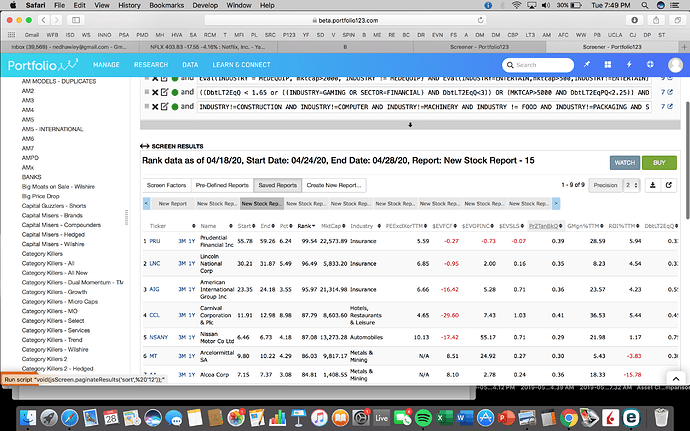The height and width of the screenshot is (431, 690).
Task: Show the Safari sidebar
Action: [x=76, y=20]
